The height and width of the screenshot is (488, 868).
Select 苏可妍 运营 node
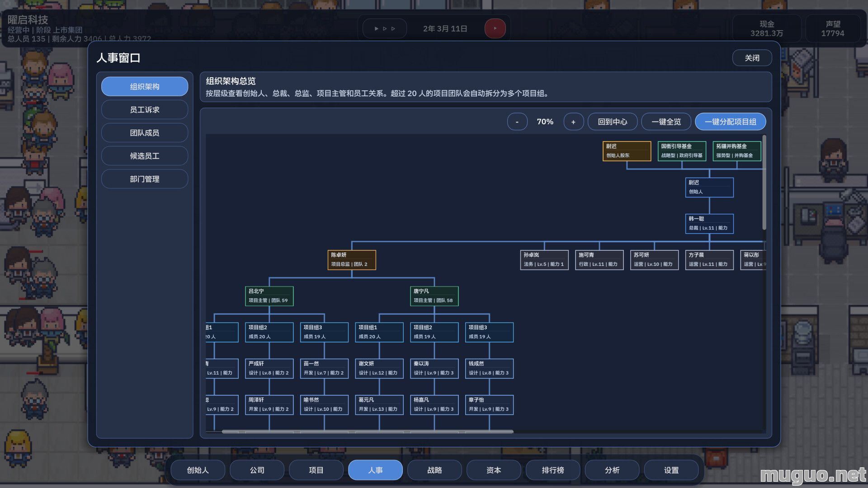coord(655,260)
